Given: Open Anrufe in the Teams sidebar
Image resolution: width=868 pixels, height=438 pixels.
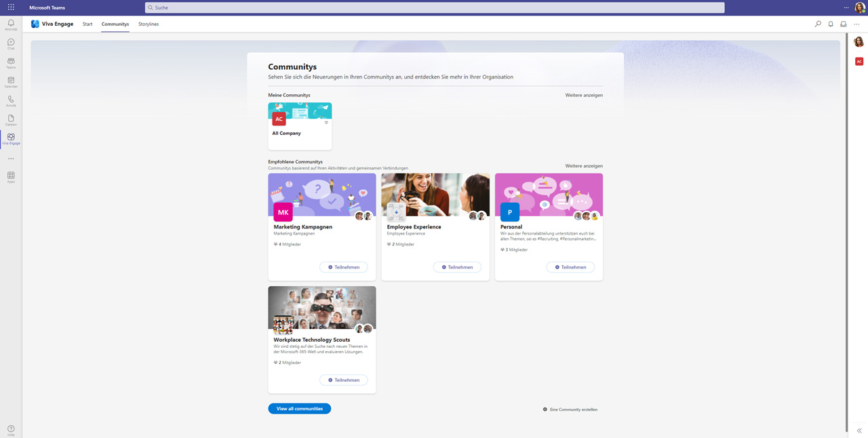Looking at the screenshot, I should click(x=11, y=101).
